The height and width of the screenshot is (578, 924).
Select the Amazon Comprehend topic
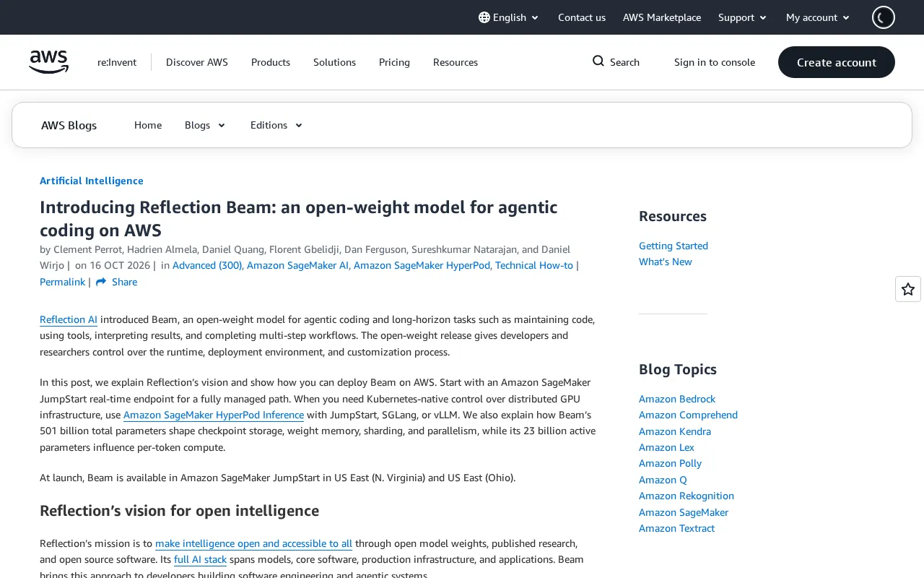coord(688,415)
